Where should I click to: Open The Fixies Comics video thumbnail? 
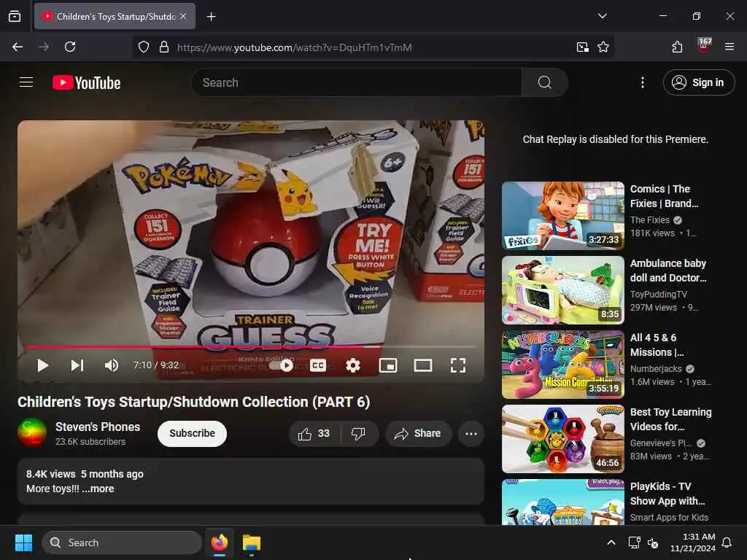(562, 216)
